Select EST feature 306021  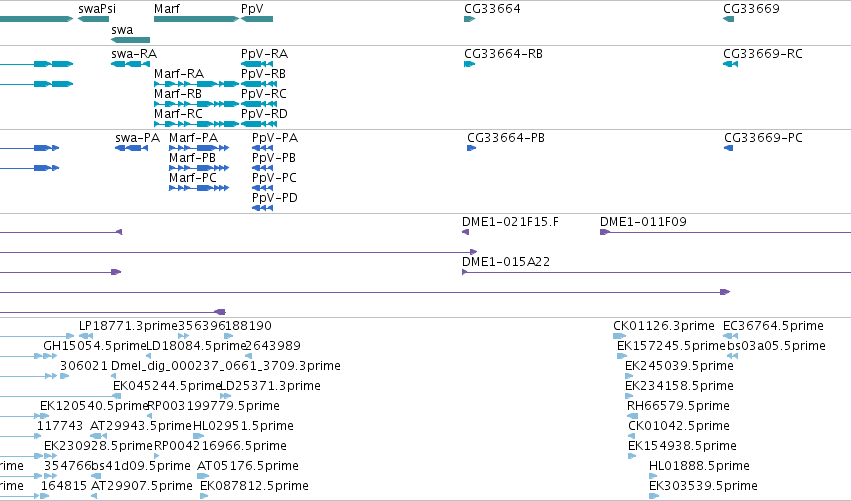click(64, 376)
